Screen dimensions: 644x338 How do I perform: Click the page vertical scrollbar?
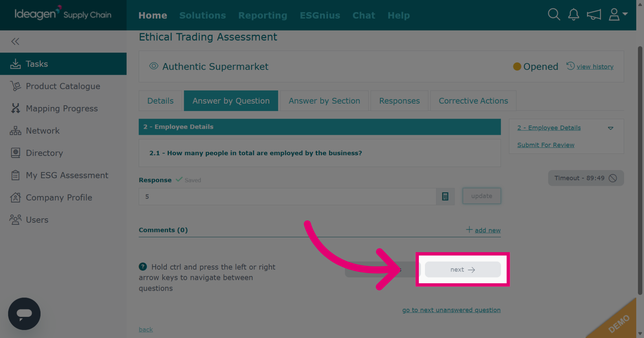tap(640, 170)
